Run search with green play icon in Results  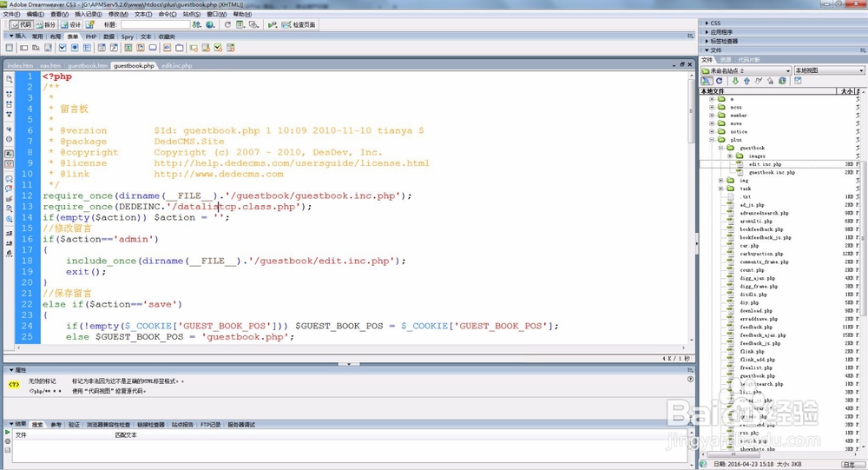(8, 433)
